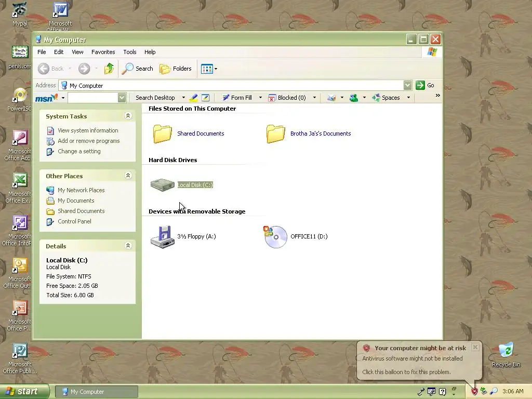Open the Blocked (0) dropdown arrow

coord(314,98)
